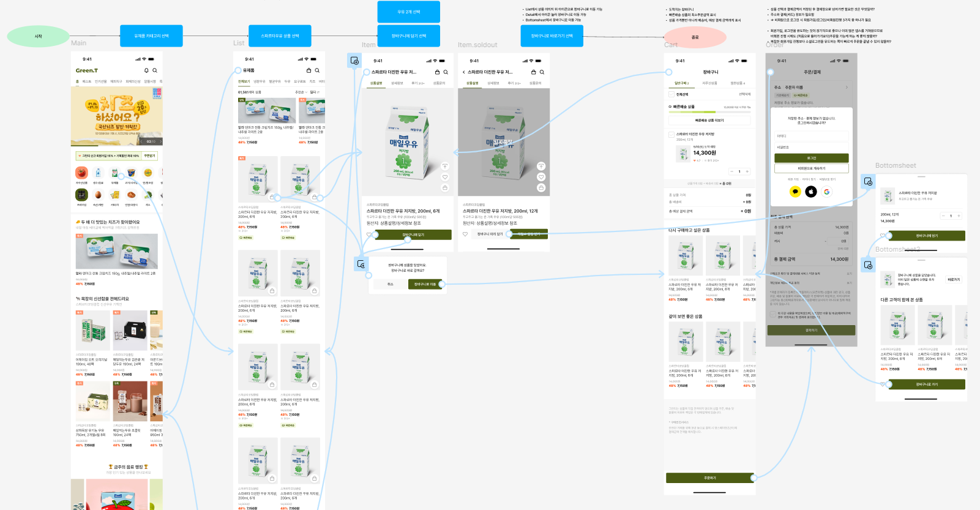Click the banner previous arrow on Main screen
Screen dimensions: 980x510
(142, 141)
